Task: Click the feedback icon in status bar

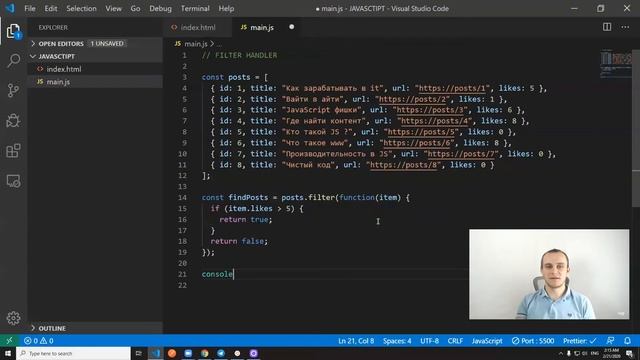Action: (x=610, y=340)
